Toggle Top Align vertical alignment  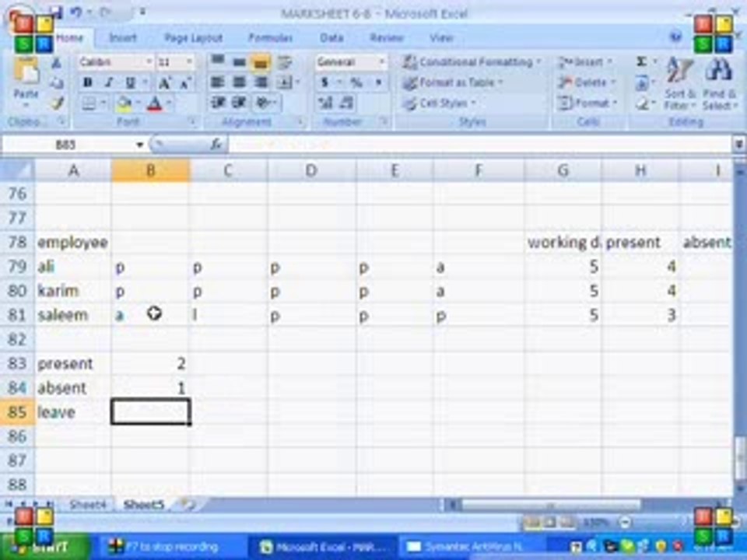218,62
